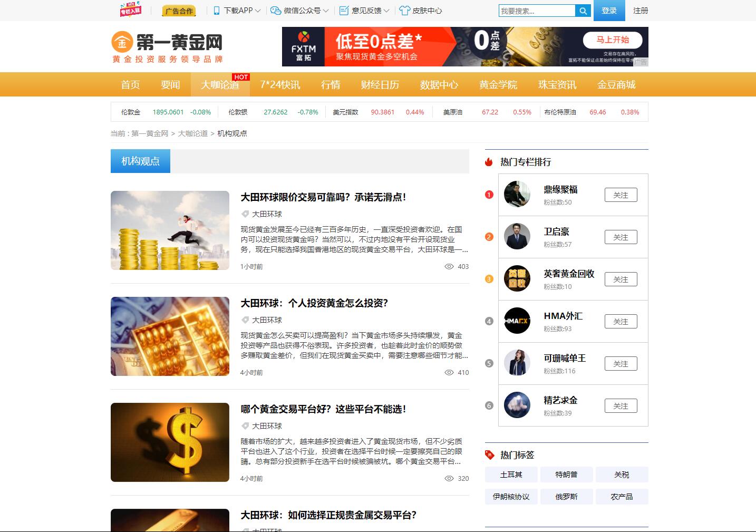Open 鼎缘聚福 avatar in column ranking
Screen dimensions: 756x532
pyautogui.click(x=517, y=195)
